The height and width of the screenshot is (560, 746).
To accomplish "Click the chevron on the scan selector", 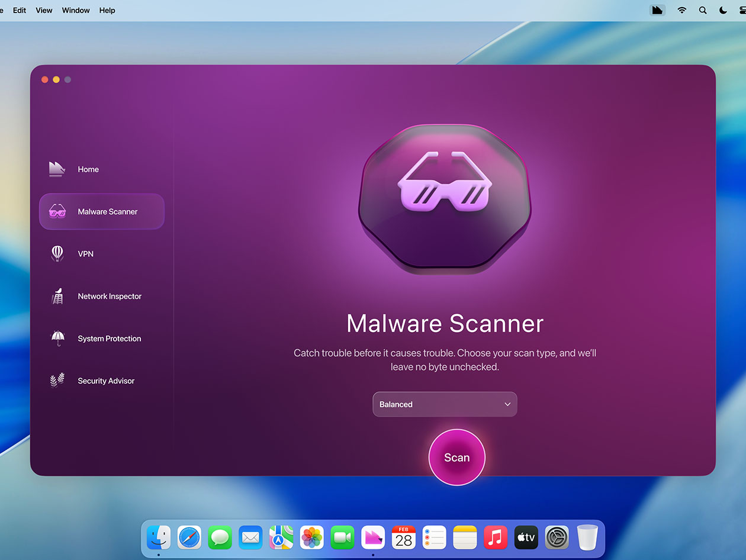I will pos(507,404).
